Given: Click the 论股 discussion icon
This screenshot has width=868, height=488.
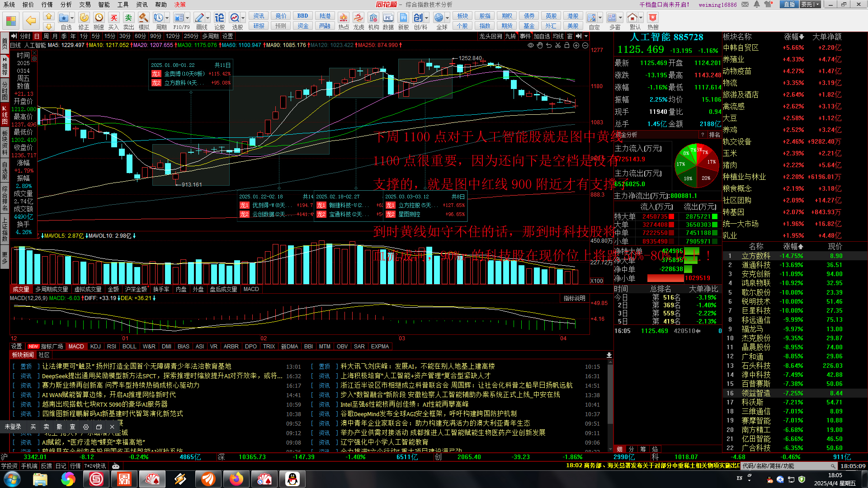Looking at the screenshot, I should point(220,18).
